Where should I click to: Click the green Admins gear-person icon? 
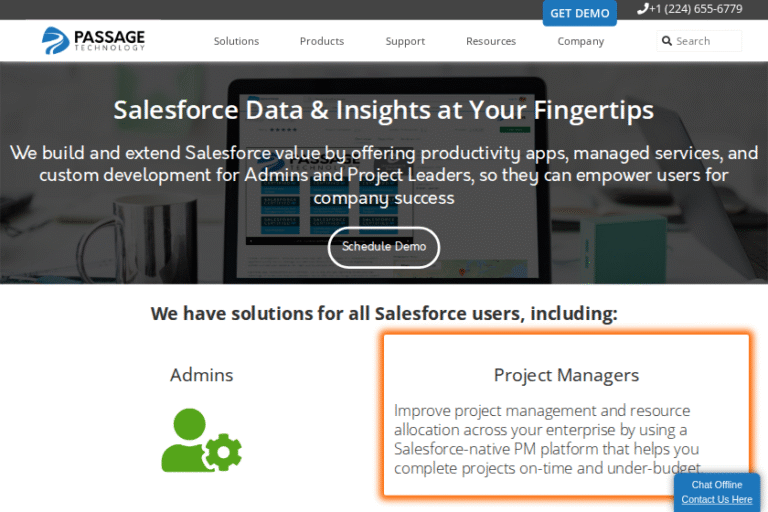[201, 440]
